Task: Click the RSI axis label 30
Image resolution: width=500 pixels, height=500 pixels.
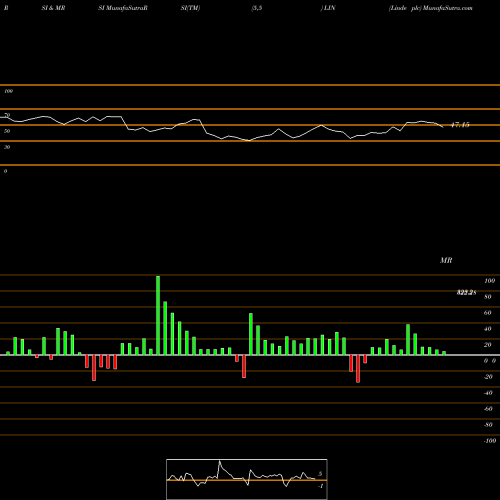Action: coord(7,147)
